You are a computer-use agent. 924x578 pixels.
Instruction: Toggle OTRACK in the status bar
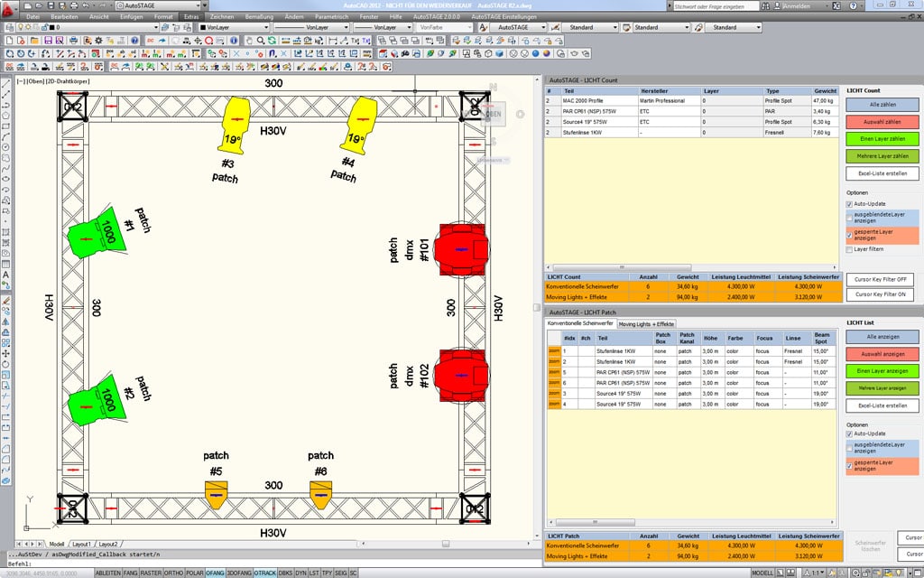[x=265, y=573]
